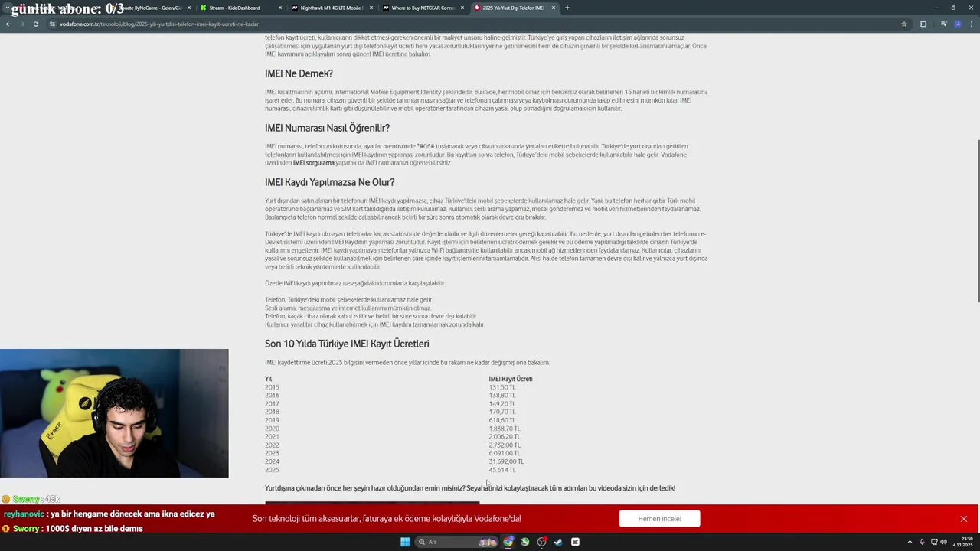
Task: Click the IMEI Kaydı Yapılmazsa Ne Olur? heading
Action: tap(329, 182)
